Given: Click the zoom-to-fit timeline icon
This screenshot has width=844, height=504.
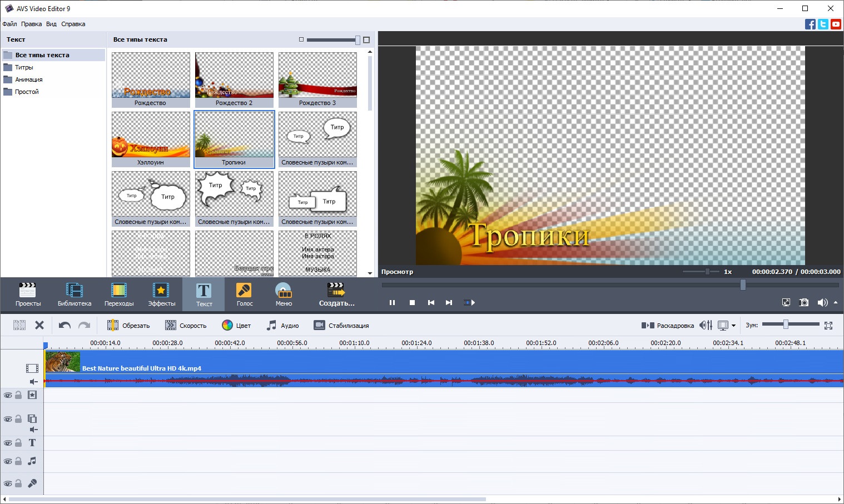Looking at the screenshot, I should (x=828, y=325).
